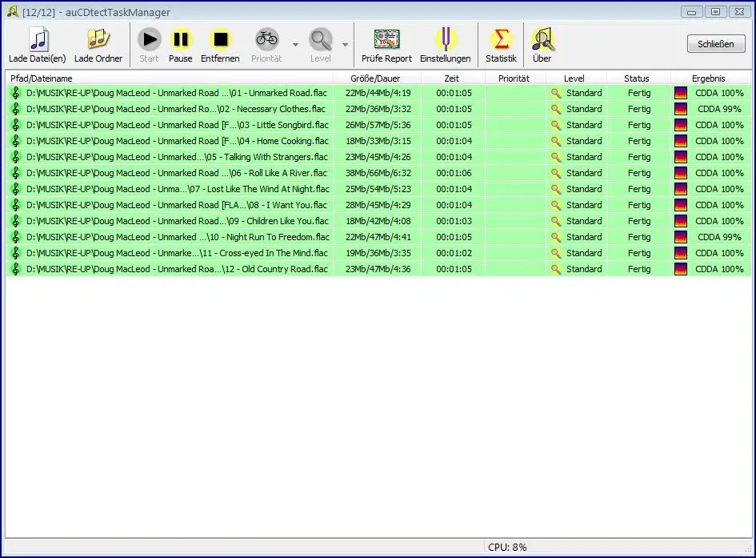The height and width of the screenshot is (558, 756).
Task: Click time 00:01:02 in Cross-eyed In The Mind row
Action: tap(454, 253)
